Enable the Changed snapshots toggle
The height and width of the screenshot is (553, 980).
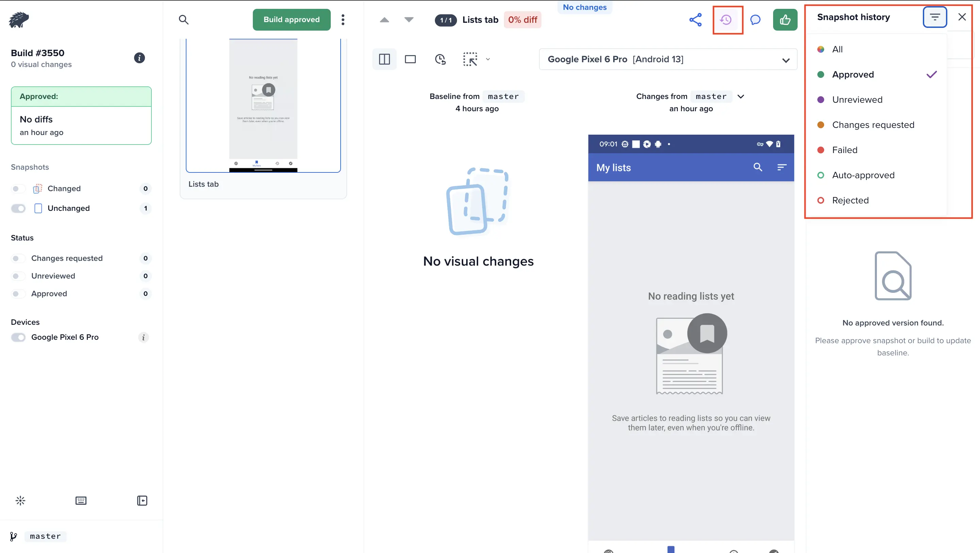18,189
